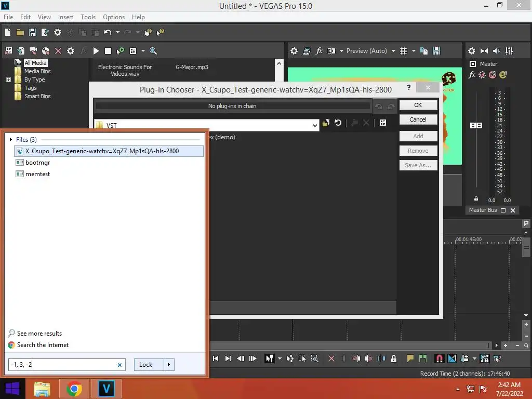
Task: Remove selected media with red X
Action: coord(58,51)
